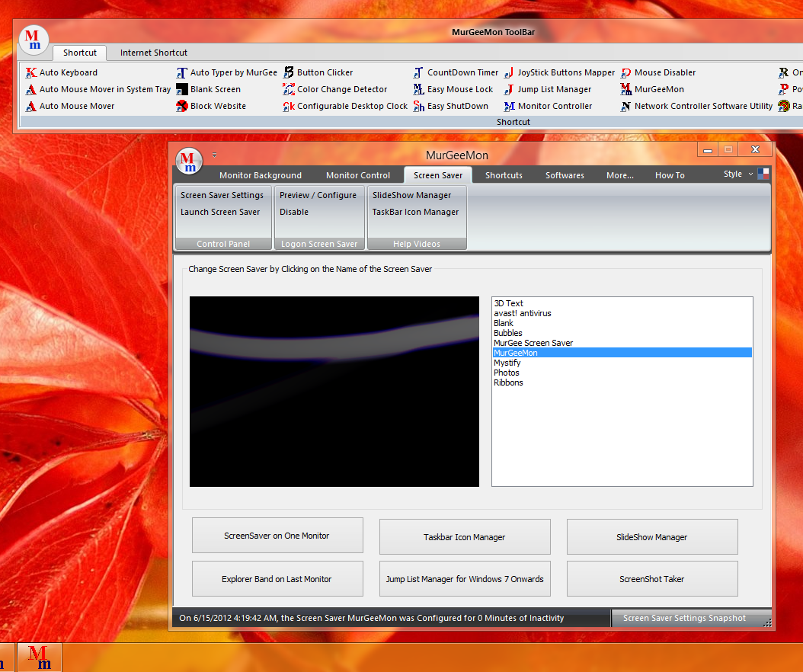Viewport: 803px width, 672px height.
Task: Launch the Button Clicker icon
Action: point(289,72)
